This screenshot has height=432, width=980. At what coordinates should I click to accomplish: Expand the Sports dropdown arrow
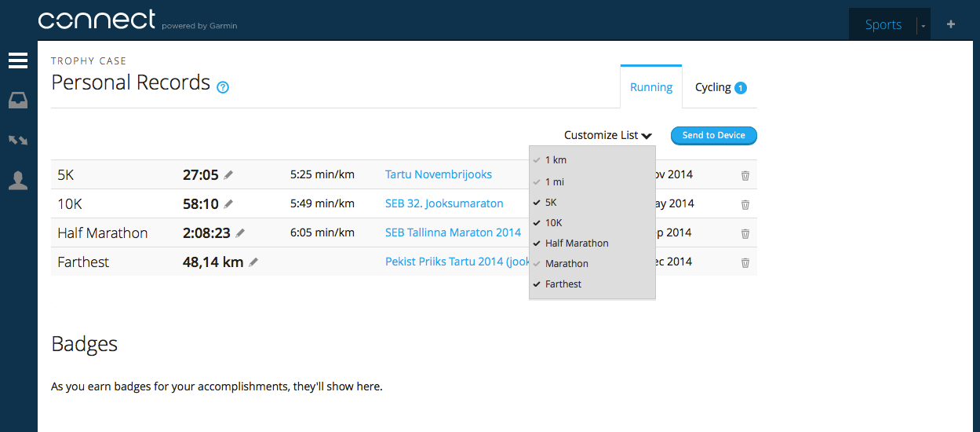[924, 25]
